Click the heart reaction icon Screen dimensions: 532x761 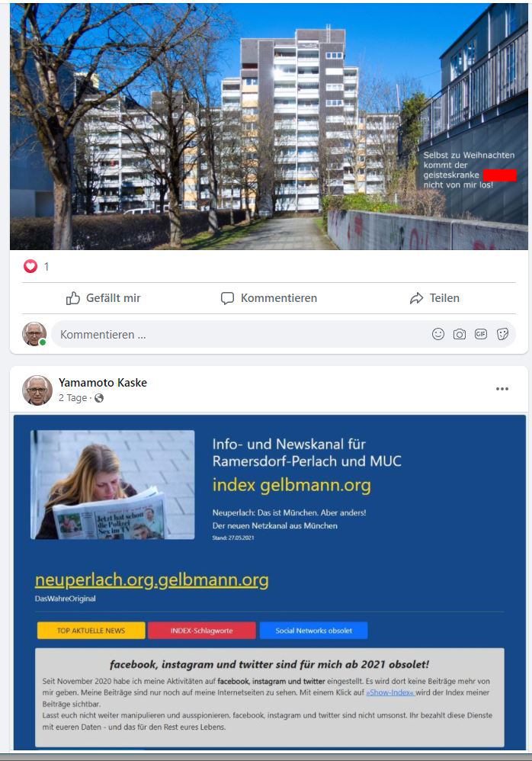[x=30, y=266]
